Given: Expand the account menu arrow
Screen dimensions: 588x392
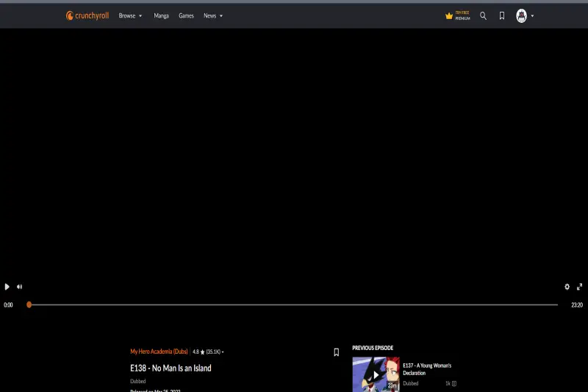Looking at the screenshot, I should pos(532,16).
